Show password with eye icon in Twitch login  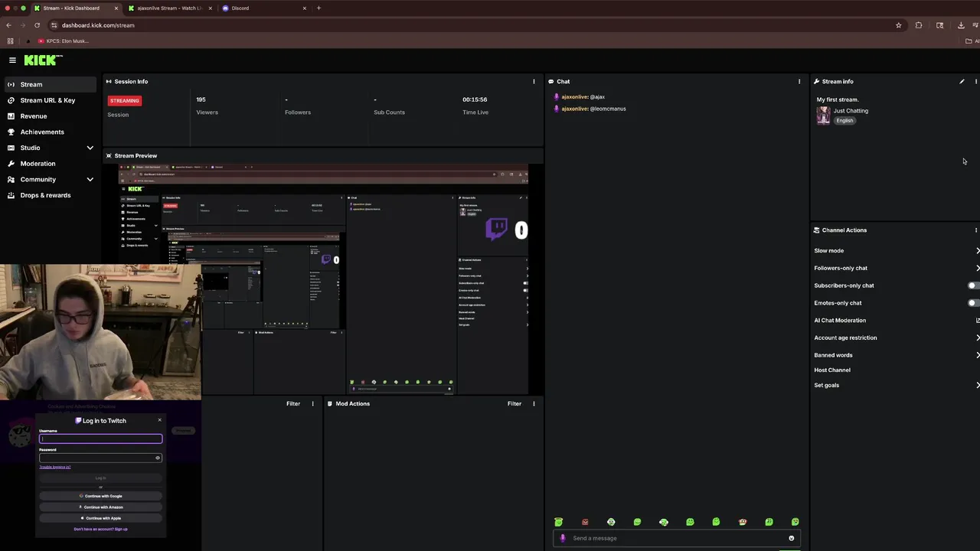tap(158, 458)
